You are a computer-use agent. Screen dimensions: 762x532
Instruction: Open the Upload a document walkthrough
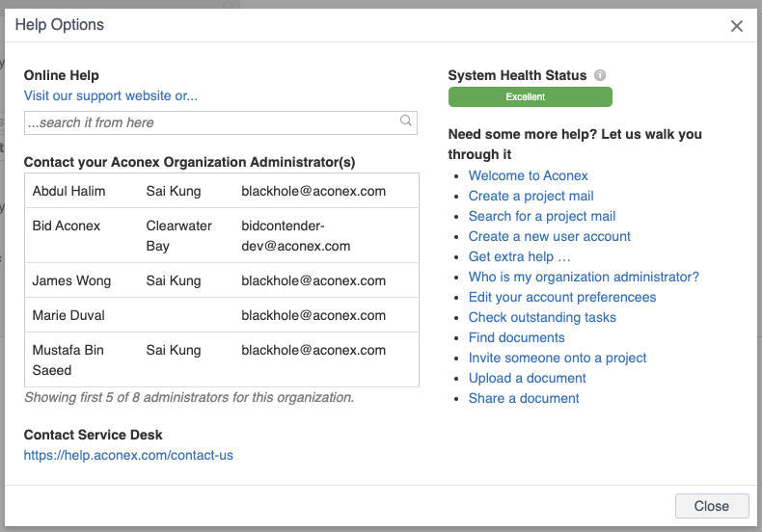pyautogui.click(x=527, y=378)
